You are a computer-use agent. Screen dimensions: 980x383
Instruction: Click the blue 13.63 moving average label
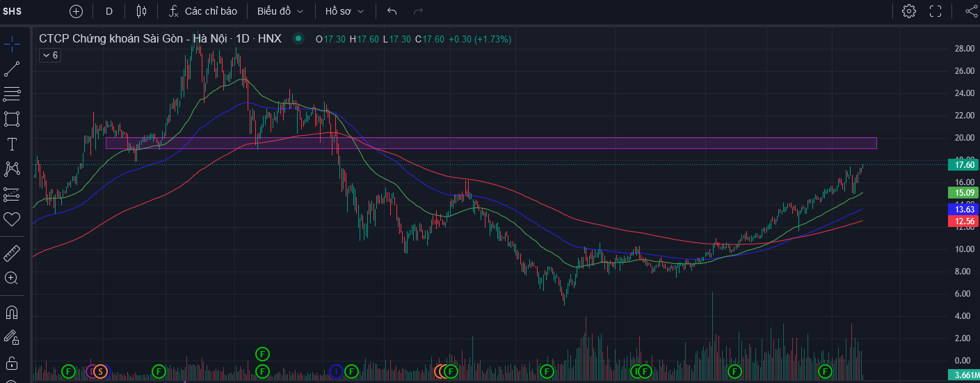coord(963,209)
